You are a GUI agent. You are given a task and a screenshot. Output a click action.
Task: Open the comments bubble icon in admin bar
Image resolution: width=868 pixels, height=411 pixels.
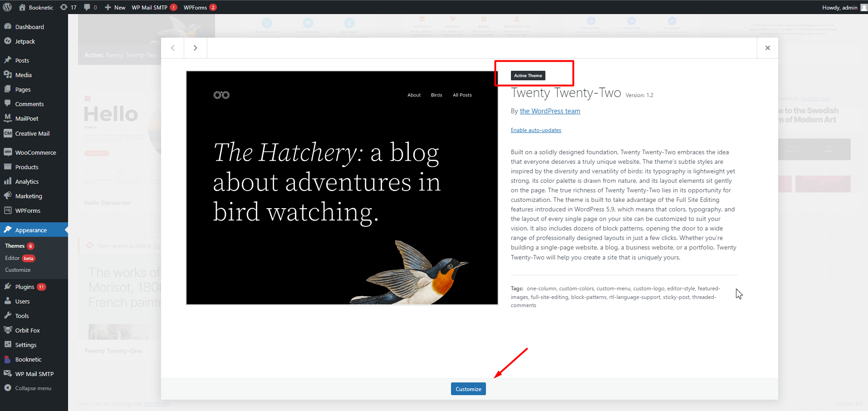(x=87, y=7)
